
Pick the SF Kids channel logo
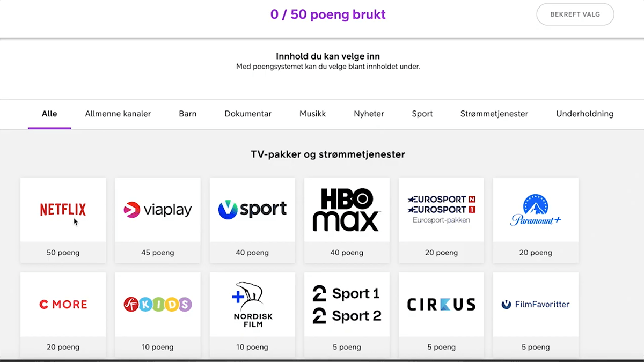coord(158,304)
